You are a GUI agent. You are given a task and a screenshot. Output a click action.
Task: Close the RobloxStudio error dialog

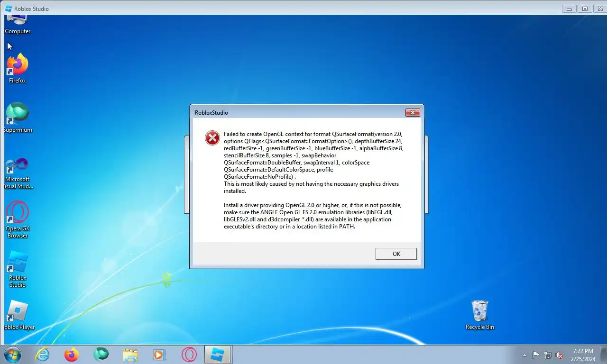413,113
